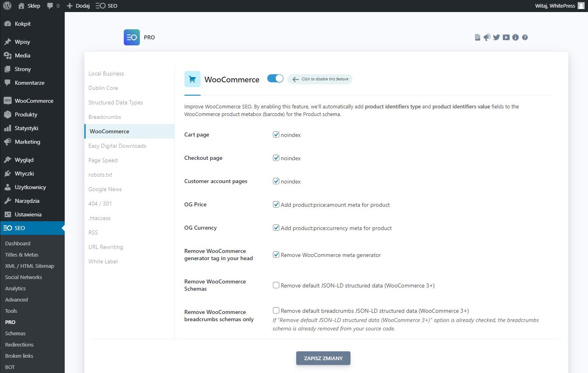Click the SEO PRO logo icon
Image resolution: width=588 pixels, height=373 pixels.
[132, 37]
